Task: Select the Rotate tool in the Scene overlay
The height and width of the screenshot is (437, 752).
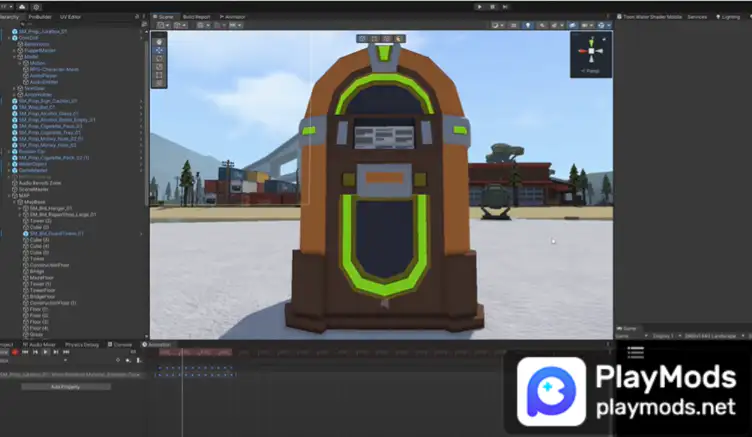Action: (159, 59)
